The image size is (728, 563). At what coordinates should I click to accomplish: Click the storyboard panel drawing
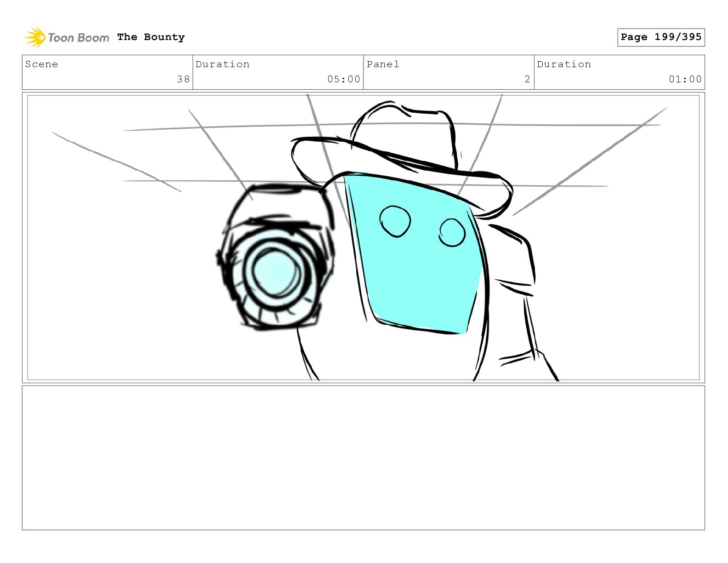pos(364,237)
